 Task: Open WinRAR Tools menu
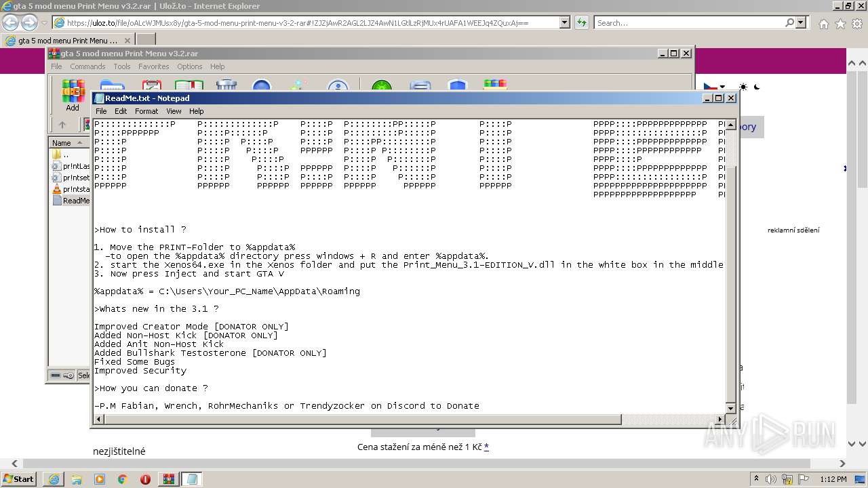point(122,66)
